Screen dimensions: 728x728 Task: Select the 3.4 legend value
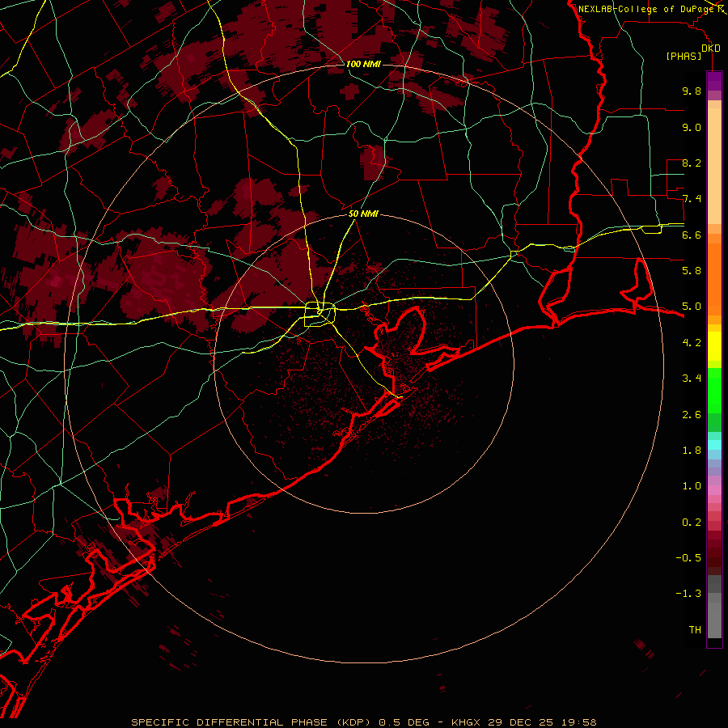[692, 379]
